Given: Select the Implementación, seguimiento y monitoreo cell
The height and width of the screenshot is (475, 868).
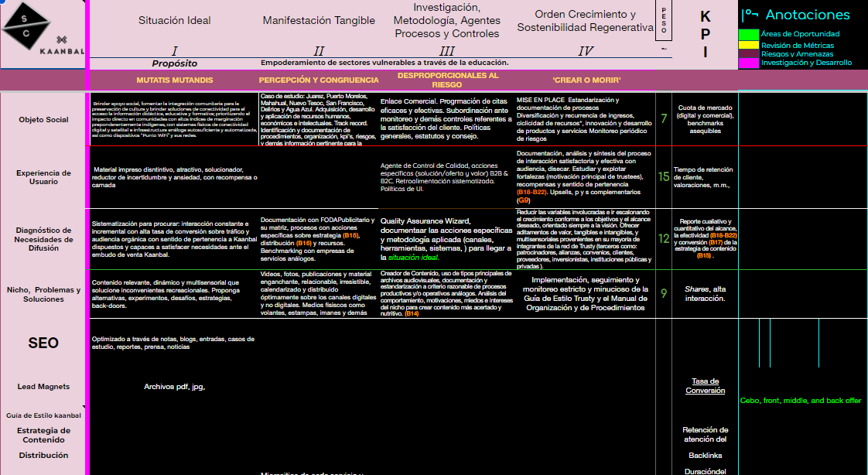Looking at the screenshot, I should click(585, 294).
